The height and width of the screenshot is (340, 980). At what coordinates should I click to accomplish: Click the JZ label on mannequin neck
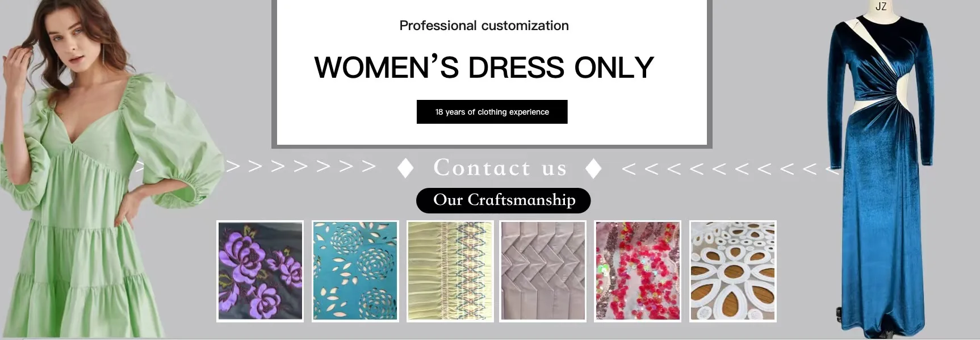point(881,6)
